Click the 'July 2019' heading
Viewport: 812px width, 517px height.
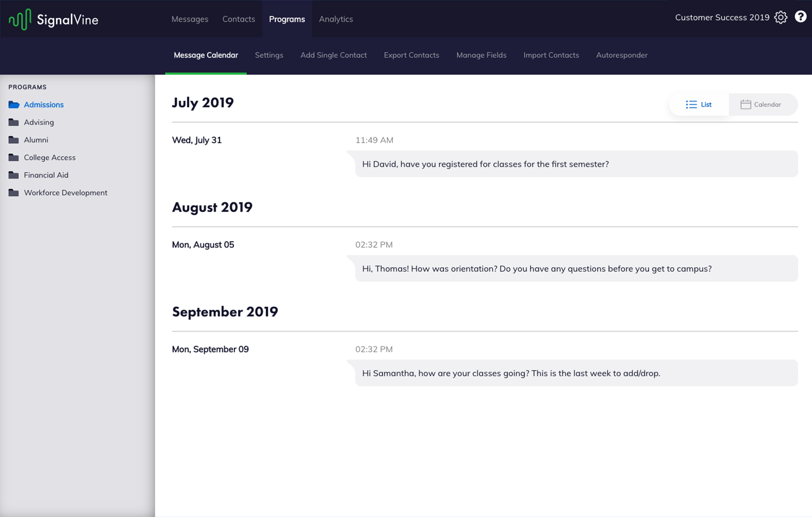[203, 102]
